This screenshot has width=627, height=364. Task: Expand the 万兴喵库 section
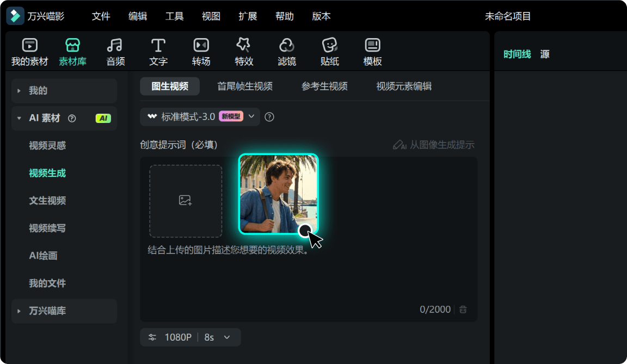click(x=64, y=311)
